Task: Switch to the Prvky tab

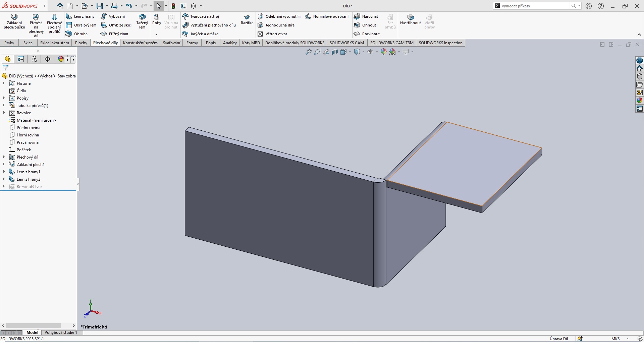Action: 9,43
